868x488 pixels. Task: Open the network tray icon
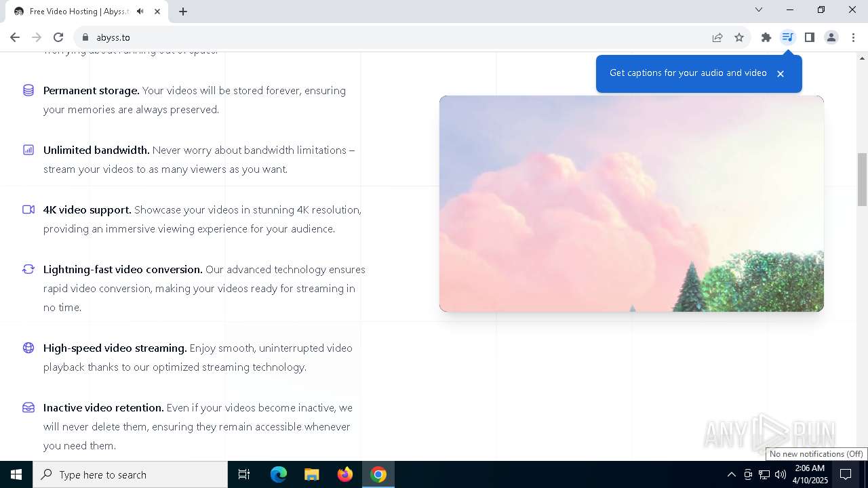pyautogui.click(x=764, y=474)
